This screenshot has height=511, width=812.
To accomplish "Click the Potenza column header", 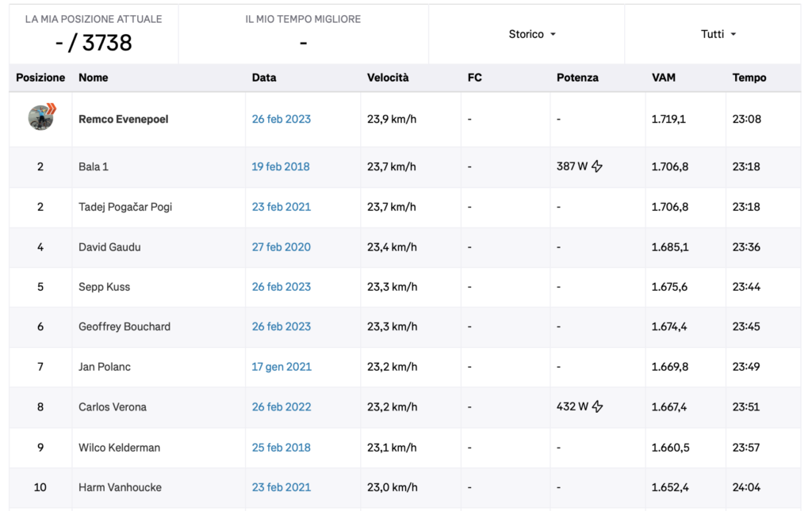I will click(x=577, y=78).
